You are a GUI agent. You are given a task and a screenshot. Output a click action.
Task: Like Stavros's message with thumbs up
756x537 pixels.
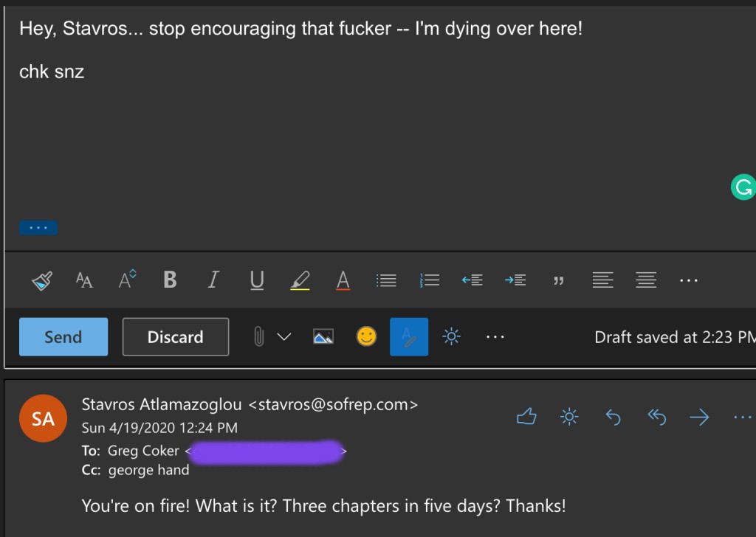(526, 418)
